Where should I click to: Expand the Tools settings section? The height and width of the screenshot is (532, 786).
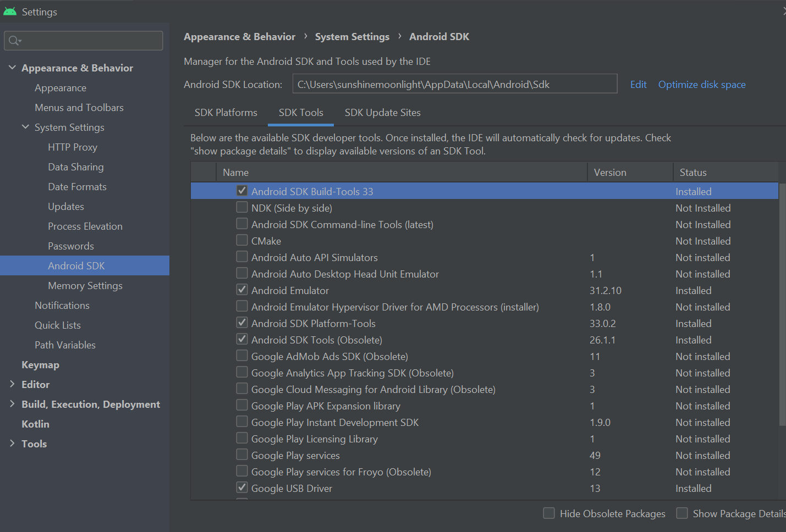12,444
